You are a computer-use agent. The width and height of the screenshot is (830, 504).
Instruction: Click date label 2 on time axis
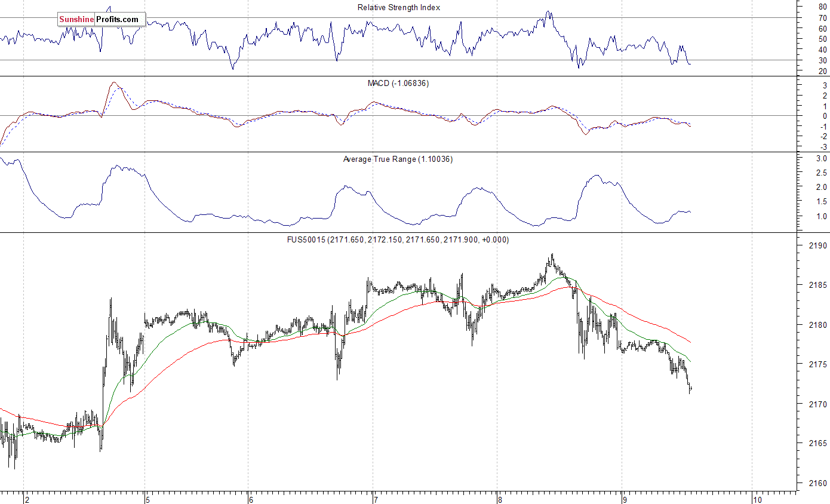click(27, 499)
